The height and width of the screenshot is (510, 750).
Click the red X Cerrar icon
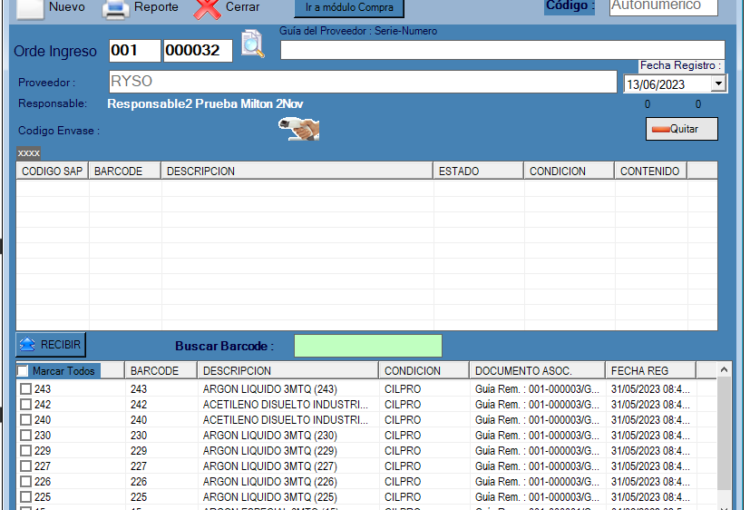[x=207, y=9]
